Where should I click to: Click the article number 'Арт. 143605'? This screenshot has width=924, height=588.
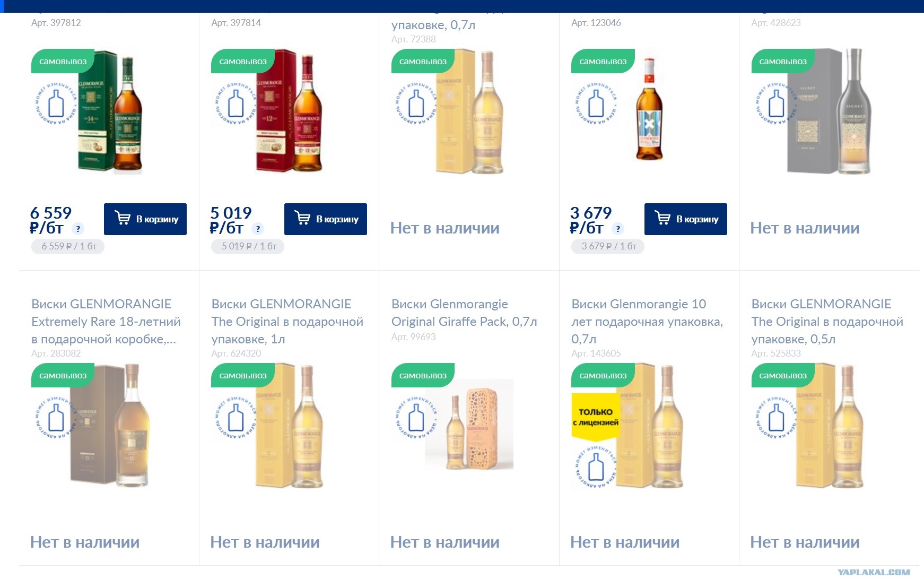coord(596,353)
